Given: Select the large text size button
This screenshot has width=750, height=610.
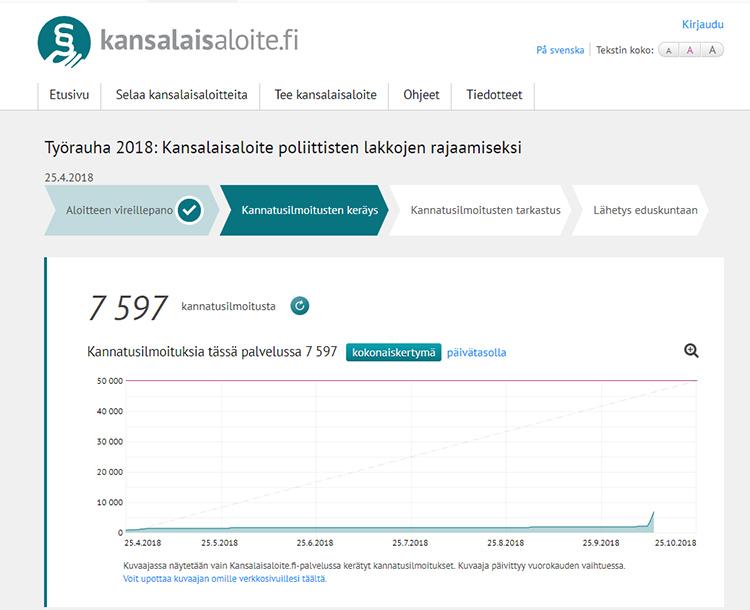Looking at the screenshot, I should (712, 50).
